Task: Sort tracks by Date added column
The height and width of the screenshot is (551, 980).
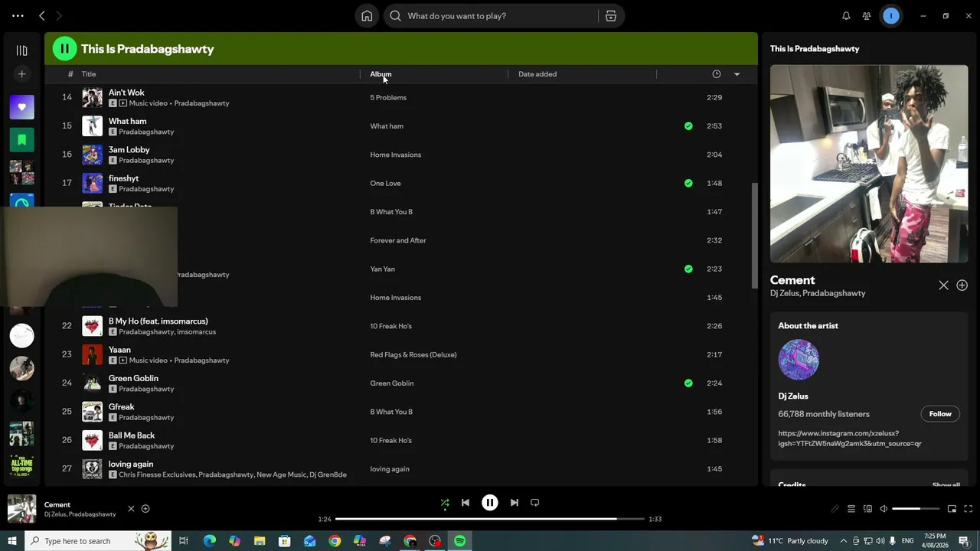Action: 537,74
